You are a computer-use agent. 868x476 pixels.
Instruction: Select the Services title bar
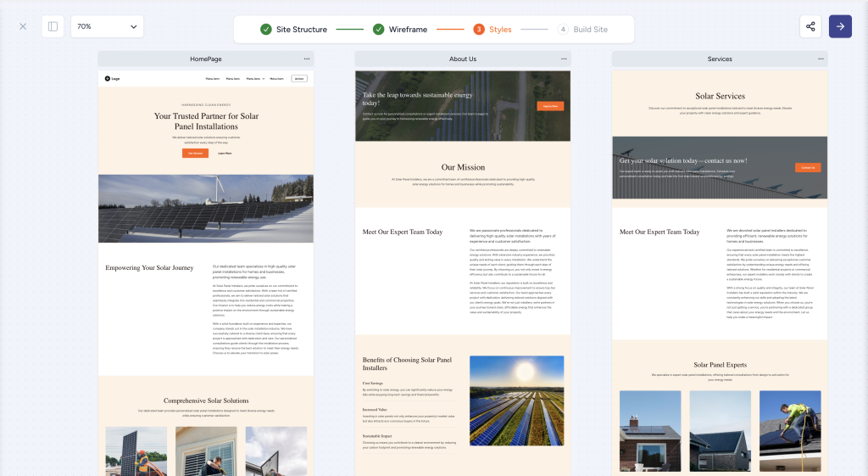(x=720, y=59)
